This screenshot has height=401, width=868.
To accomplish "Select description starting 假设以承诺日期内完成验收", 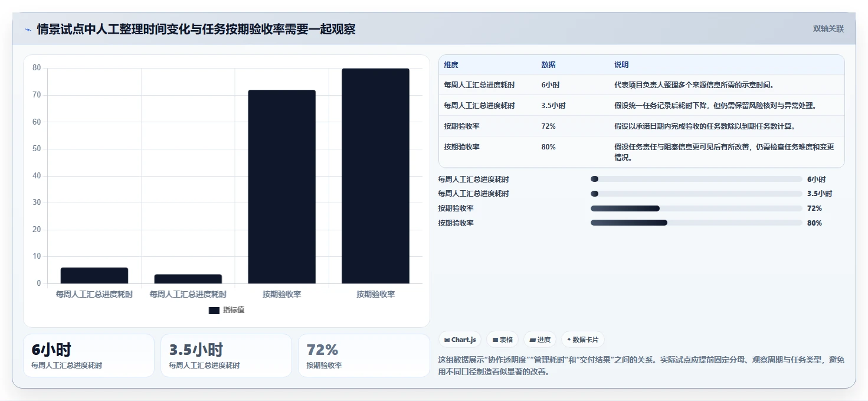I will [x=705, y=126].
